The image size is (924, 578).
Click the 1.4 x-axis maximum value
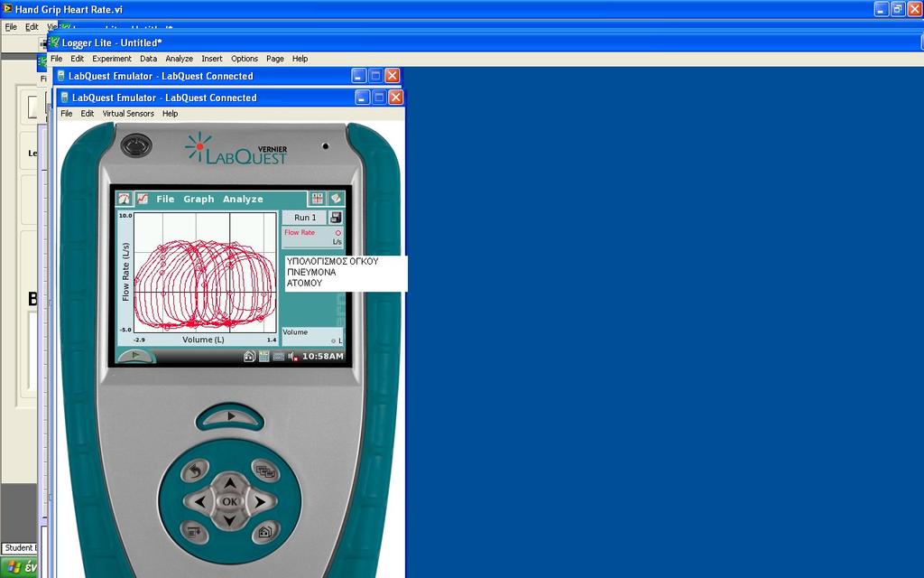coord(272,340)
